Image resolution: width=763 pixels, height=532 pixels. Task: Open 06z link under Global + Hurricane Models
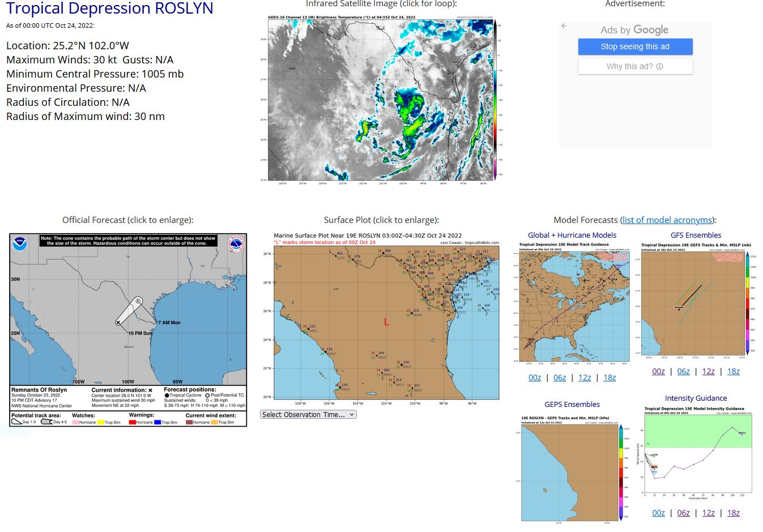[560, 377]
